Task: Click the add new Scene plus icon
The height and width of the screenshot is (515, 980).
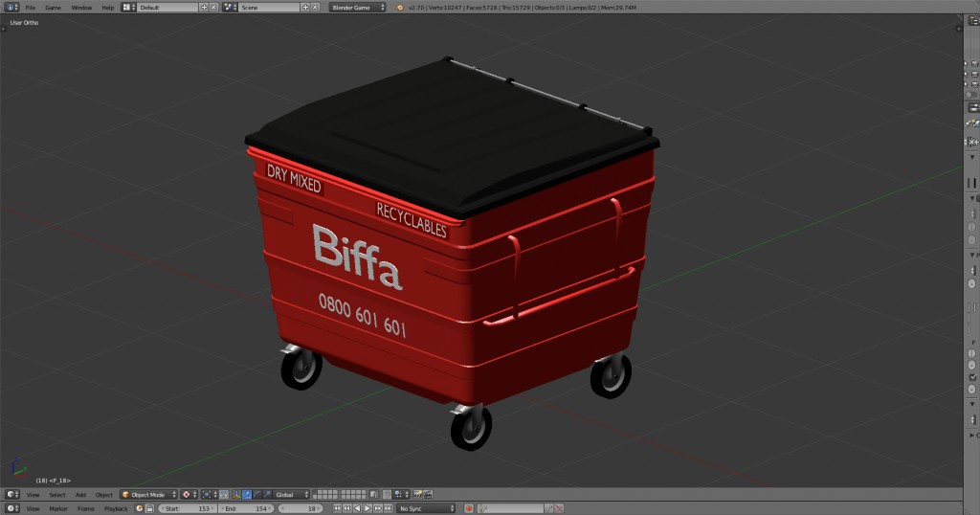Action: coord(305,7)
